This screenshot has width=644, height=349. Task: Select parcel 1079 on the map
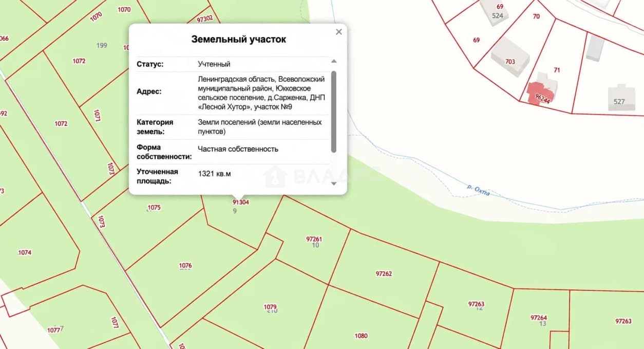pos(270,307)
